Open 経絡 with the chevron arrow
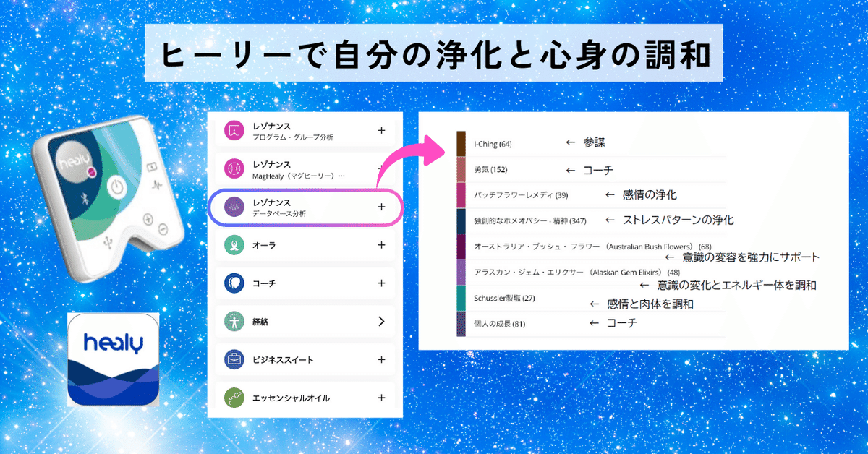Image resolution: width=868 pixels, height=454 pixels. [x=381, y=321]
